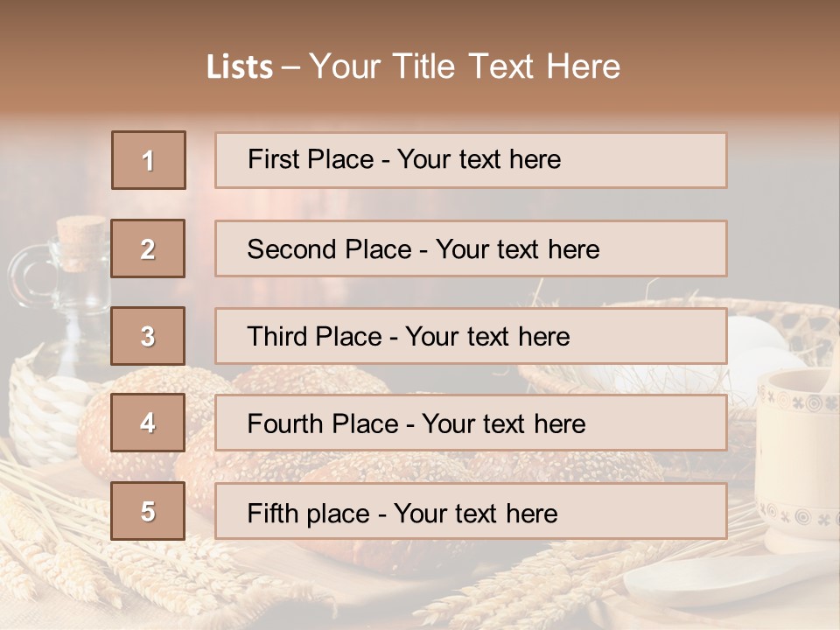840x630 pixels.
Task: Click the number 3 box
Action: pos(148,336)
